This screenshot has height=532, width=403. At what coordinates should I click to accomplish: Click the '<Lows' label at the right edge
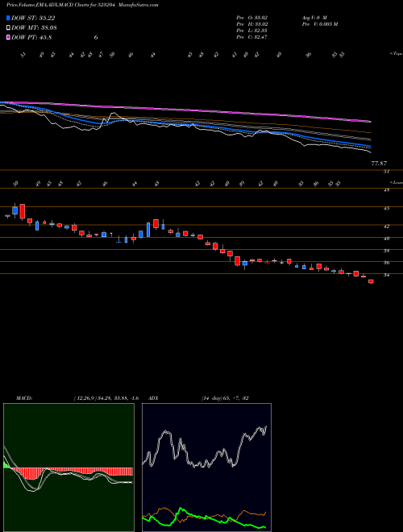point(397,182)
